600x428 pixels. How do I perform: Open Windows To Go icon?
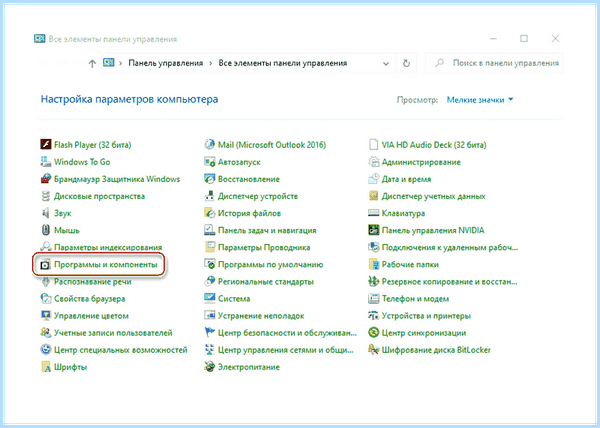[x=46, y=162]
